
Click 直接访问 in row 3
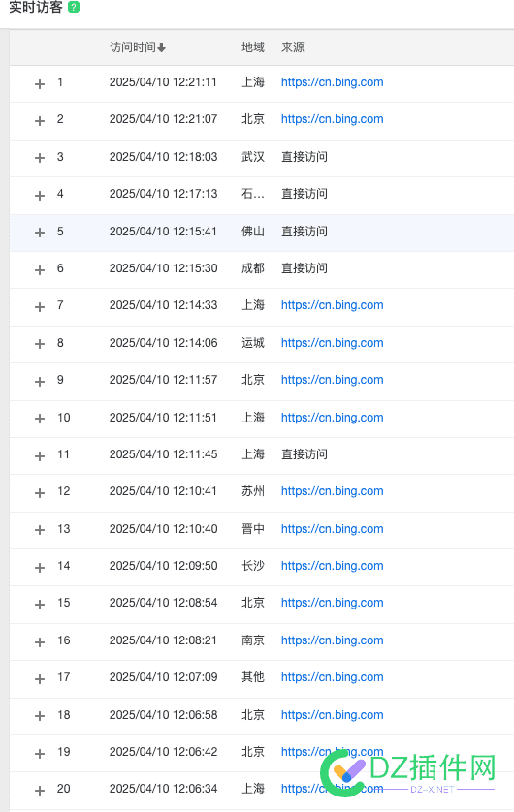(305, 157)
